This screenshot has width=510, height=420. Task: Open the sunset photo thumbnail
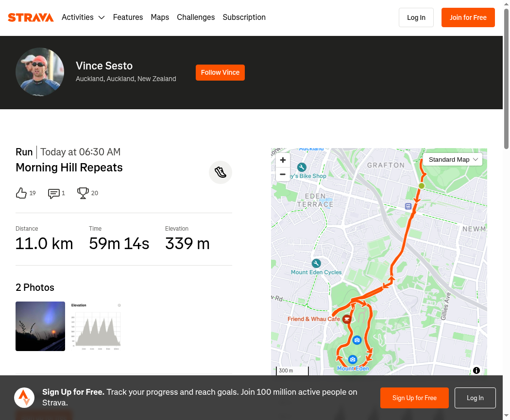pyautogui.click(x=40, y=326)
